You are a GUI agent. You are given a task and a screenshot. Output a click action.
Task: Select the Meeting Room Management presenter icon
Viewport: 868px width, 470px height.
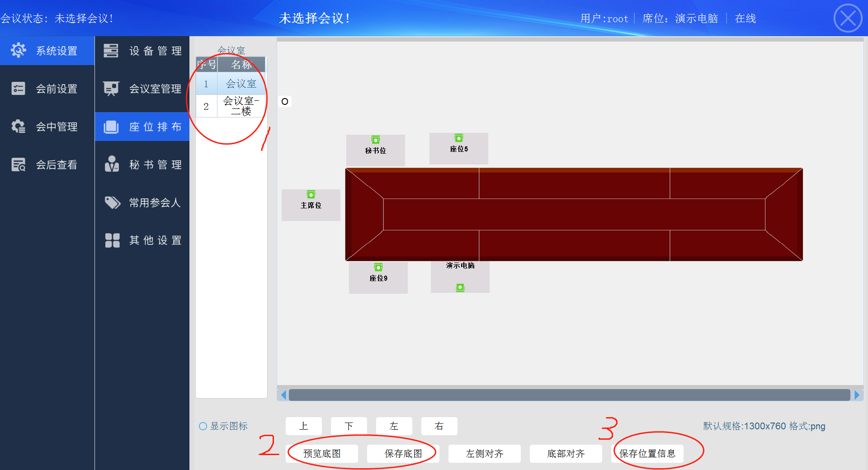tap(111, 89)
